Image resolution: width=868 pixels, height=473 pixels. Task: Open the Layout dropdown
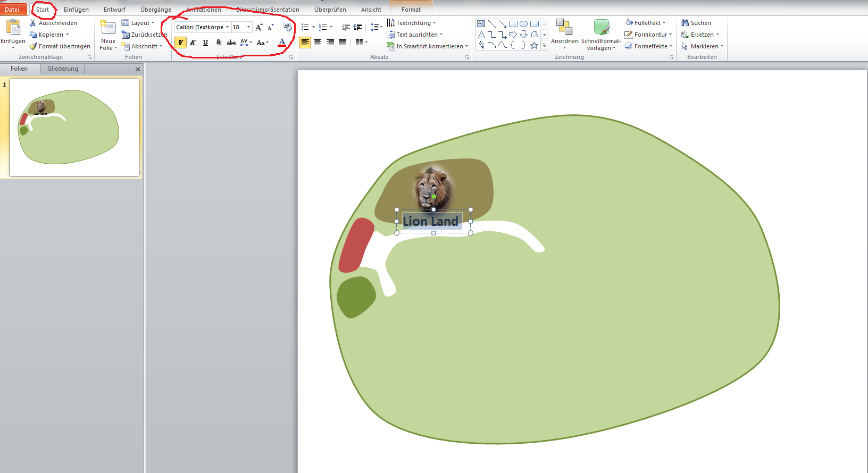138,23
